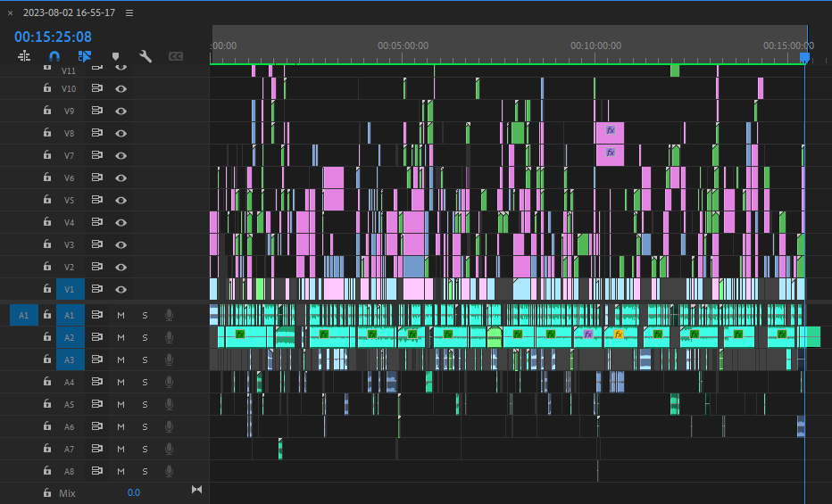Hide track V9 output eye
832x504 pixels.
(121, 111)
